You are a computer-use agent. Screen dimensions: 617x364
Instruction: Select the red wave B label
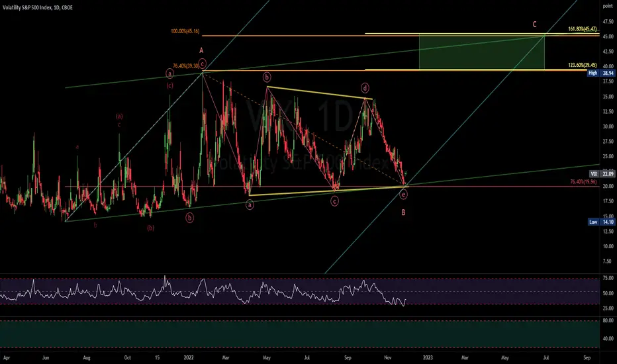click(x=403, y=212)
